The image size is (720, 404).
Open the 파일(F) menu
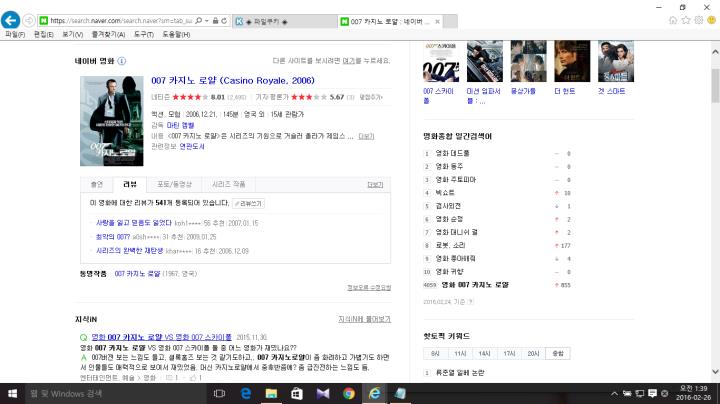click(15, 34)
